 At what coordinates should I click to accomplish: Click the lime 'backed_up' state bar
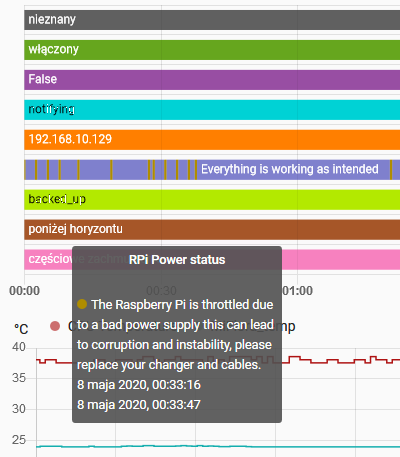[x=212, y=200]
